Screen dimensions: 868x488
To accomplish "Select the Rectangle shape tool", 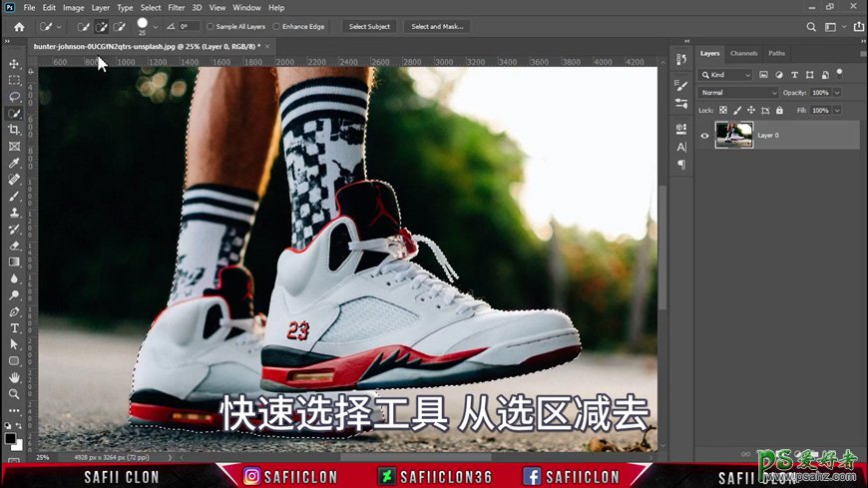I will click(x=14, y=361).
